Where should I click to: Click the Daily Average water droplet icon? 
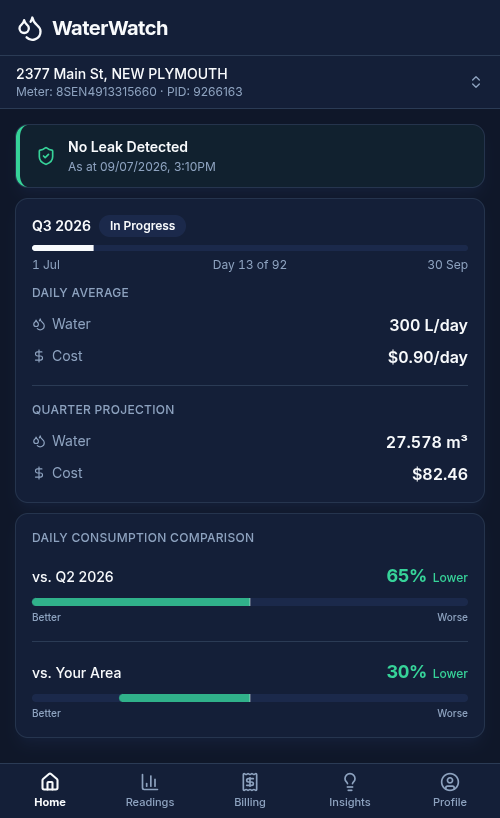[x=39, y=324]
